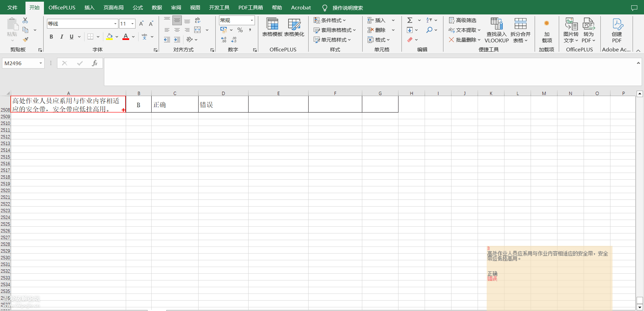The width and height of the screenshot is (644, 311).
Task: Toggle Underline formatting
Action: point(71,37)
